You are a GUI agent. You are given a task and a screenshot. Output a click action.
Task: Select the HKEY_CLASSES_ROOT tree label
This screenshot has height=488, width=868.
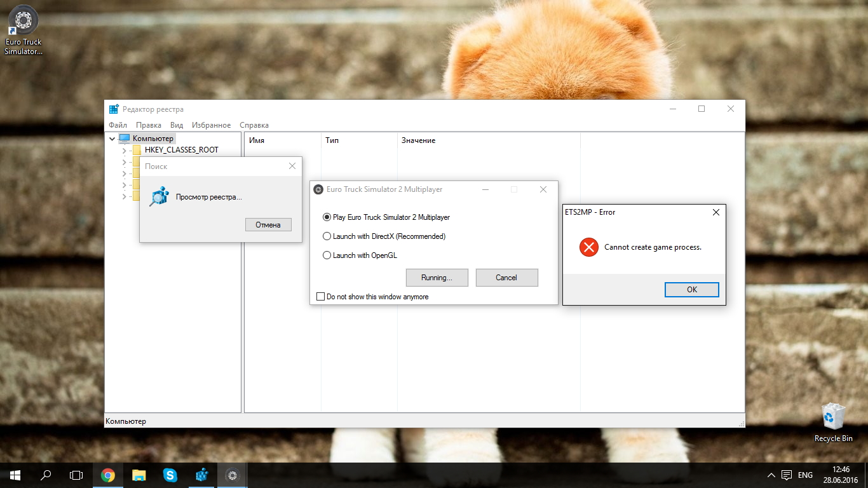tap(182, 150)
